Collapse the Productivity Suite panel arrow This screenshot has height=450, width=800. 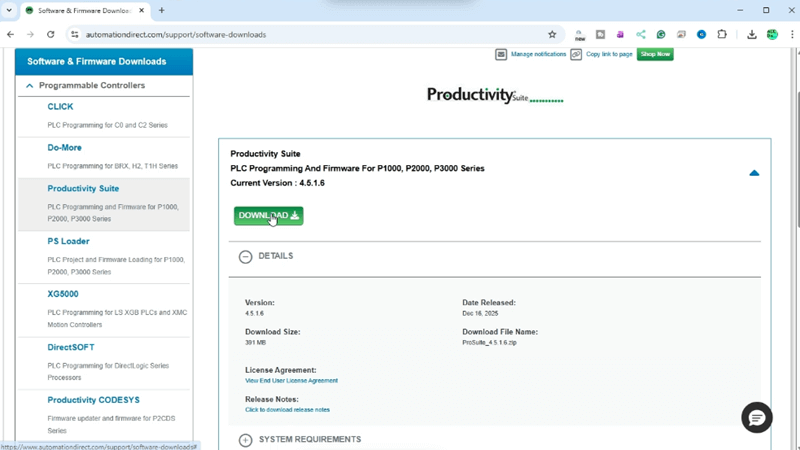click(x=754, y=173)
